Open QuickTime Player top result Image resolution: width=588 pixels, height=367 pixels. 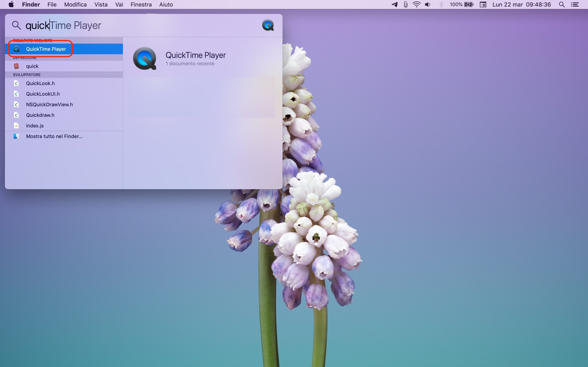46,49
